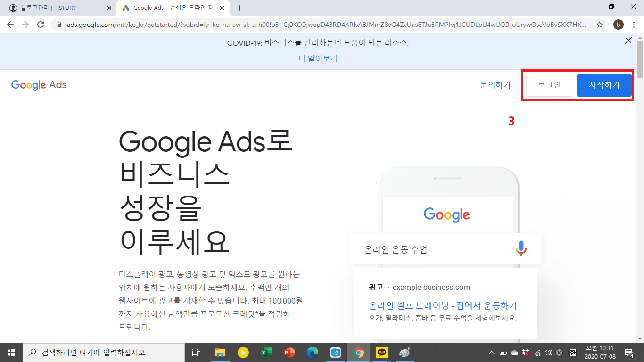Click the Google Ads로 비즈니스 headline text
644x362 pixels.
[206, 192]
